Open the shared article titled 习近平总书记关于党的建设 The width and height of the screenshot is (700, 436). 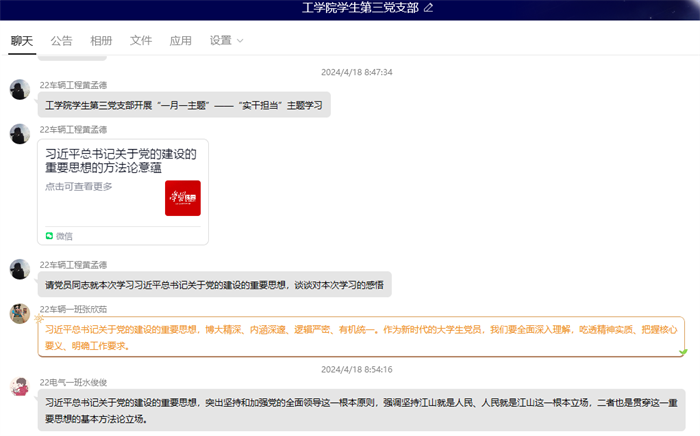pos(122,160)
